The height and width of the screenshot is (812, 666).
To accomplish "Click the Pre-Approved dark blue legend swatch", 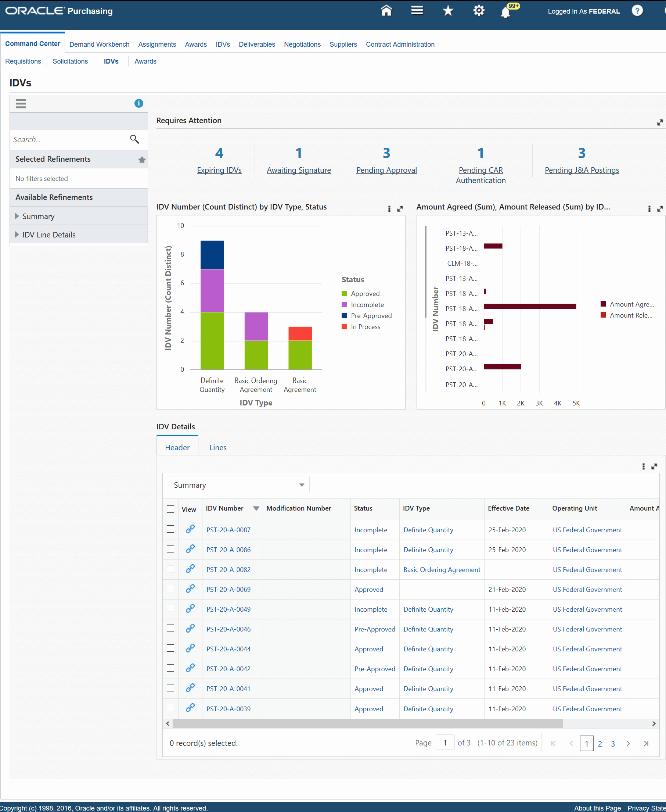I will (x=344, y=316).
